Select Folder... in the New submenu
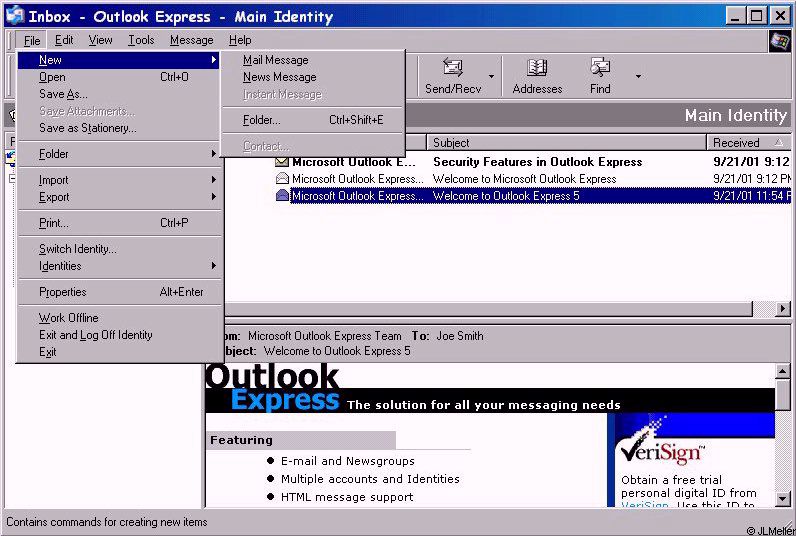This screenshot has width=796, height=536. point(313,120)
